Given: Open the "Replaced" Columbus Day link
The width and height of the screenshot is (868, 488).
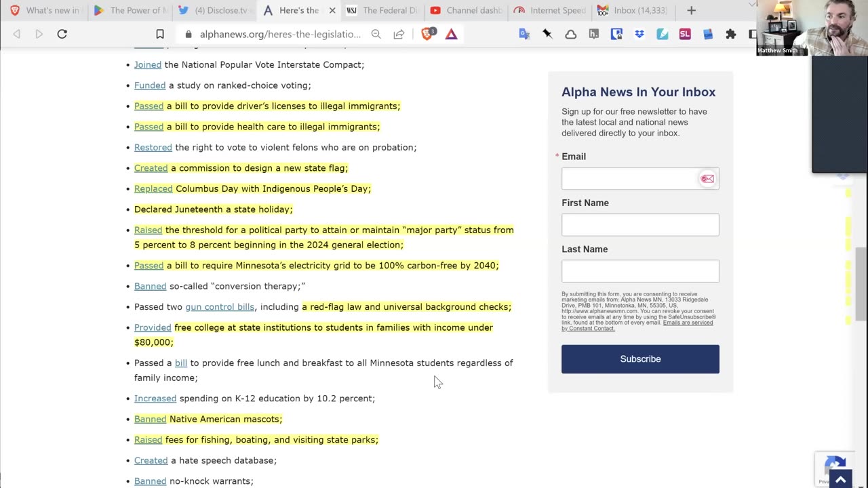Looking at the screenshot, I should pyautogui.click(x=153, y=189).
